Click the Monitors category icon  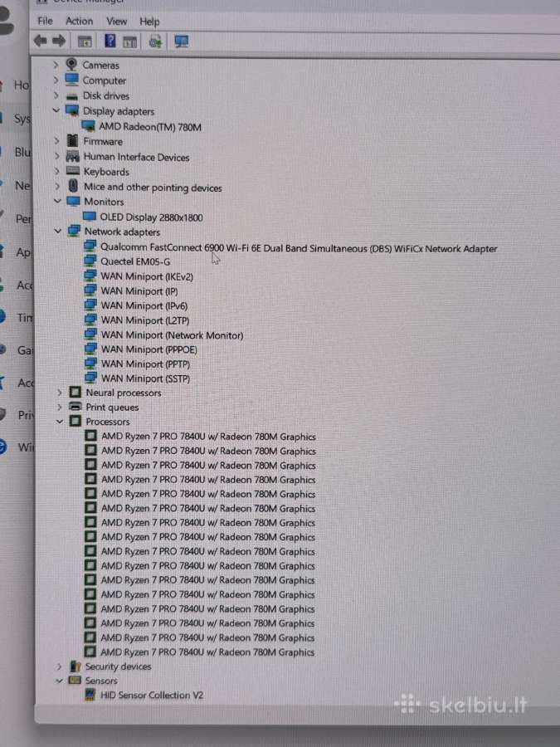pos(73,201)
